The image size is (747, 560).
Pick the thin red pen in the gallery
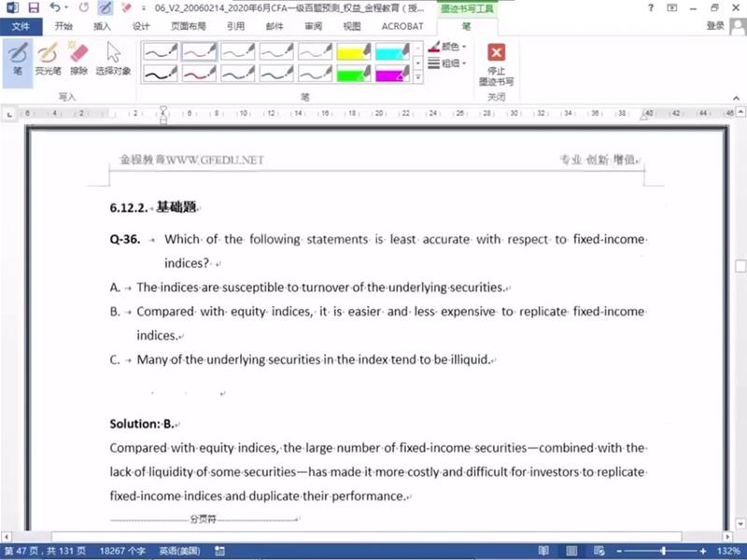199,51
